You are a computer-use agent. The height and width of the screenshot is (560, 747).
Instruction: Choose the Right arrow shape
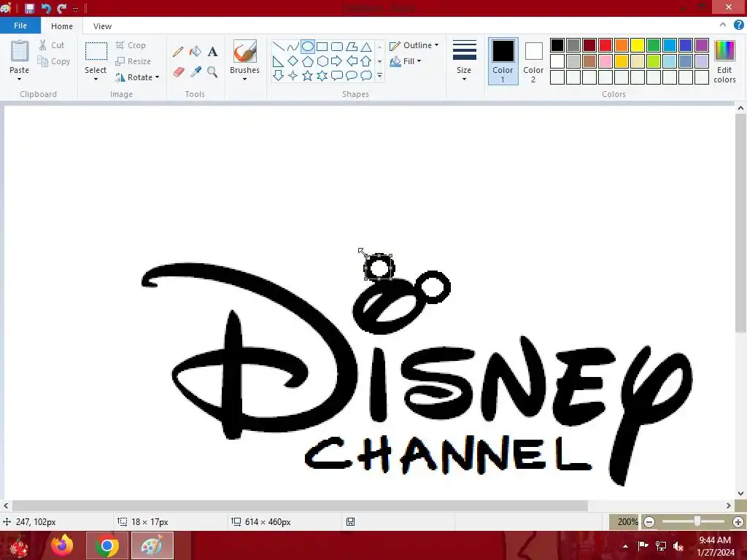(337, 61)
